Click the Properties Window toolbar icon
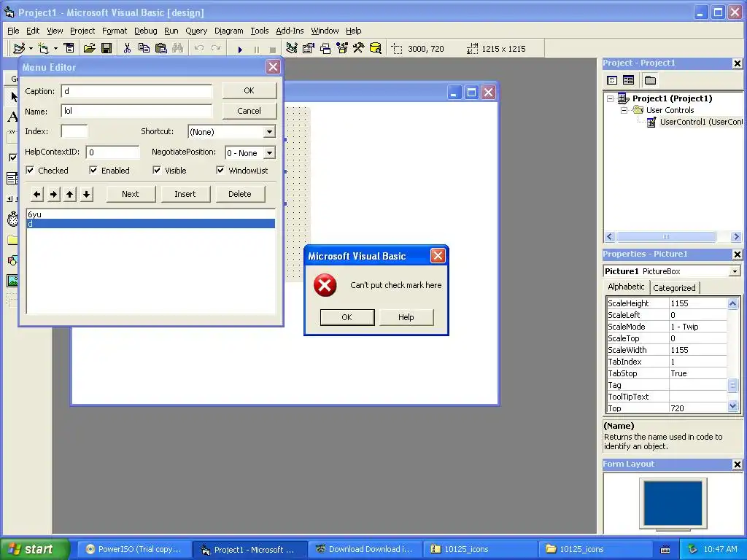The image size is (747, 560). point(309,49)
